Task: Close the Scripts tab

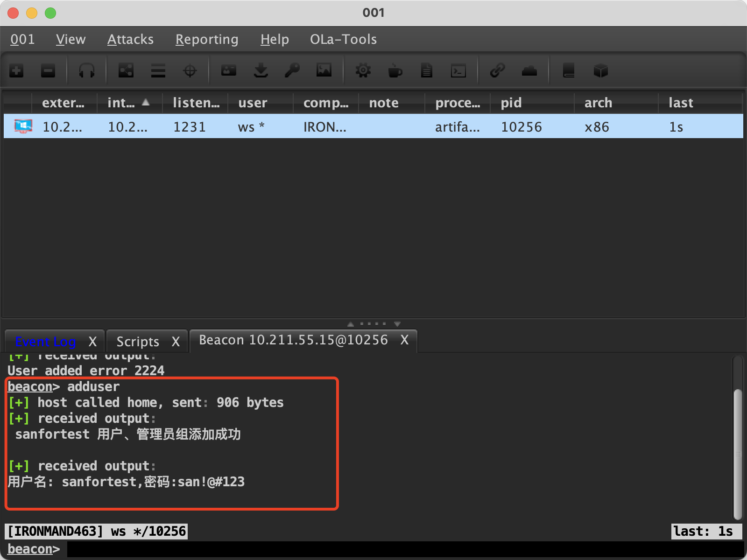Action: pyautogui.click(x=176, y=342)
